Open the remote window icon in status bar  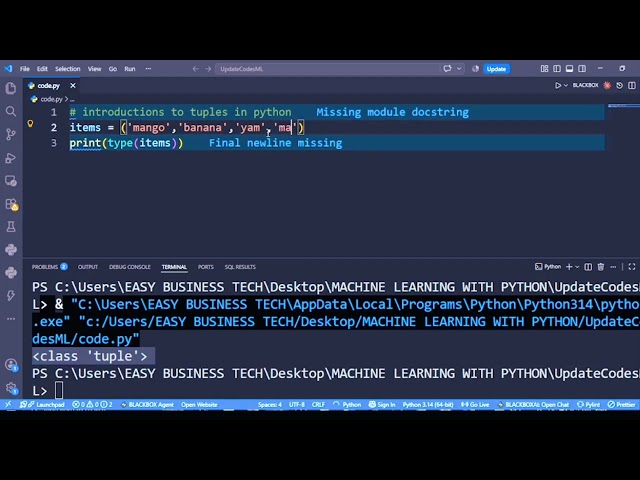(x=8, y=404)
